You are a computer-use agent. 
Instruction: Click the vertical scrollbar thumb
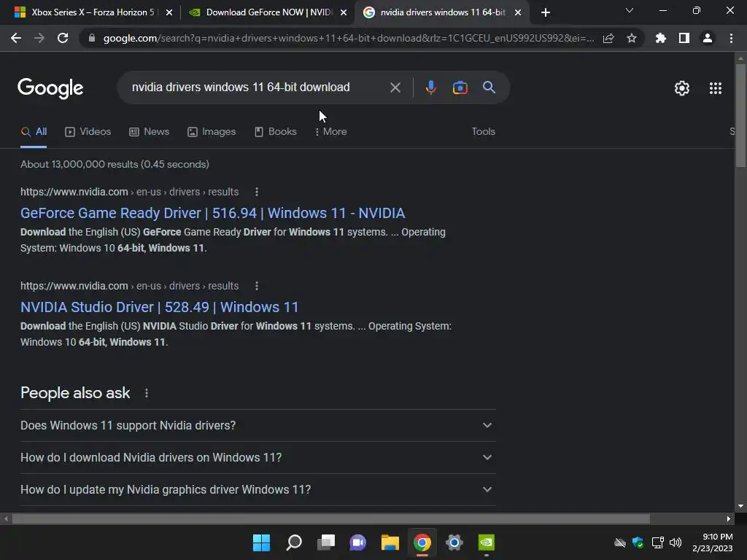click(741, 115)
